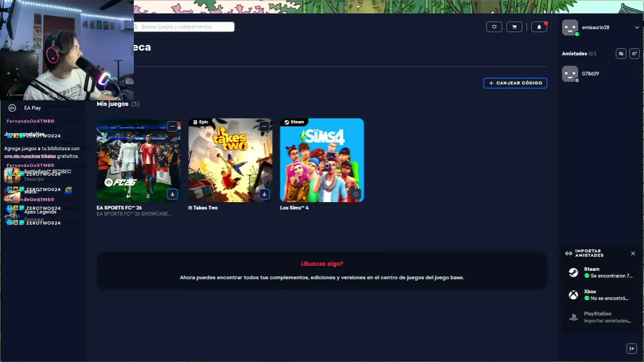Click the emisaurio28 profile avatar
The height and width of the screenshot is (362, 644).
[570, 28]
